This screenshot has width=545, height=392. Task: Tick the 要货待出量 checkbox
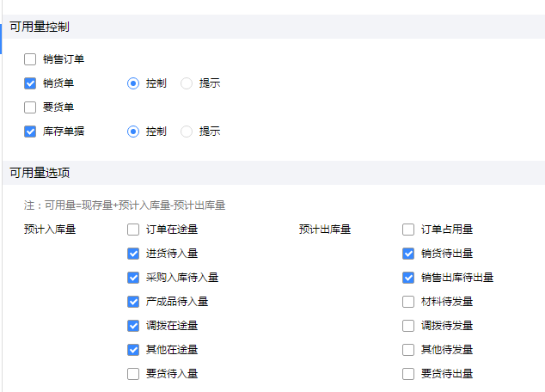pyautogui.click(x=408, y=374)
